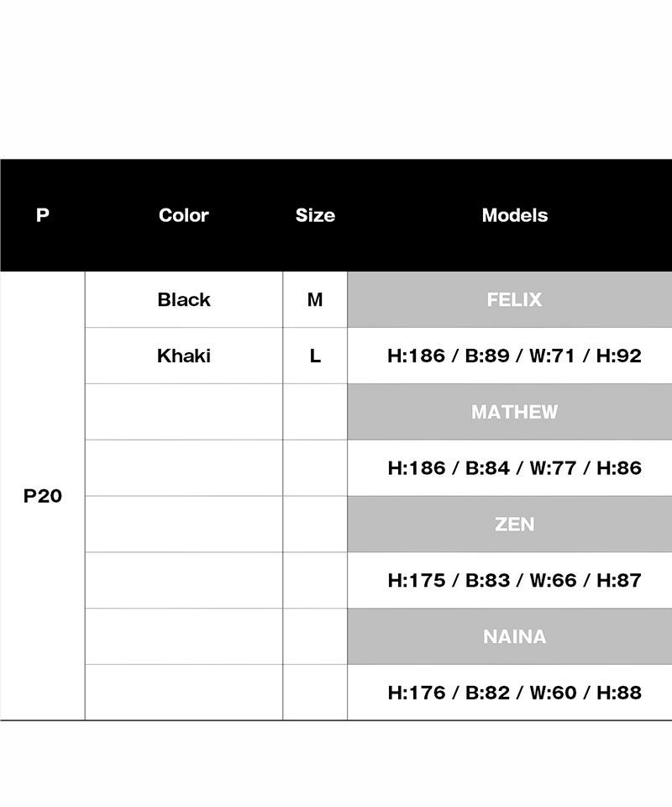Select the Khaki color cell
672x807 pixels.
pos(184,356)
